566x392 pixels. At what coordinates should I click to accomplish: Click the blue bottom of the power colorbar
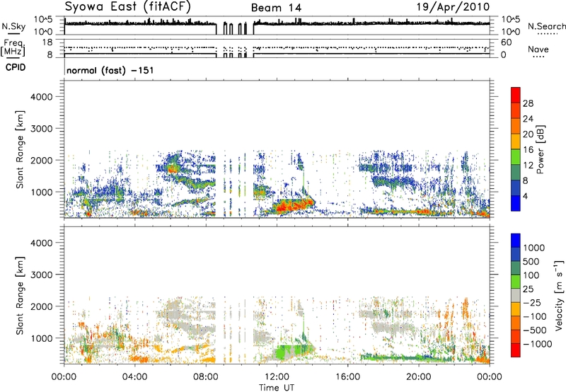pyautogui.click(x=516, y=203)
